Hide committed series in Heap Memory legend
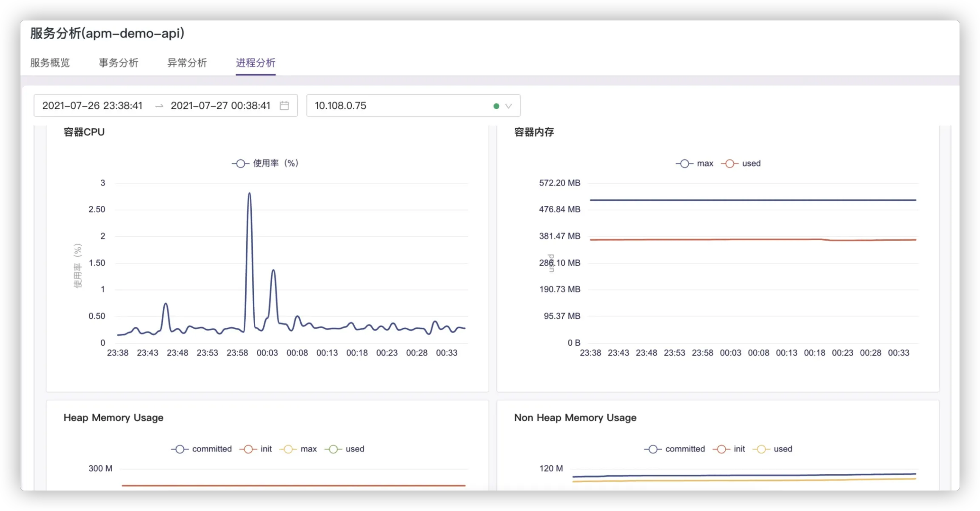Viewport: 980px width, 511px height. point(180,449)
